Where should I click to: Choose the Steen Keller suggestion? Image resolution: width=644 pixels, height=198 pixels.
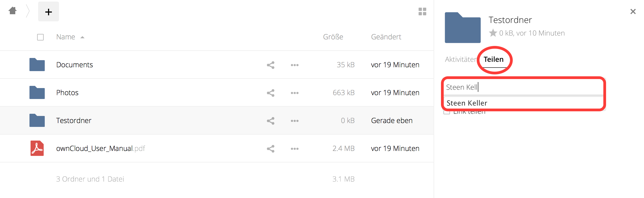coord(467,103)
